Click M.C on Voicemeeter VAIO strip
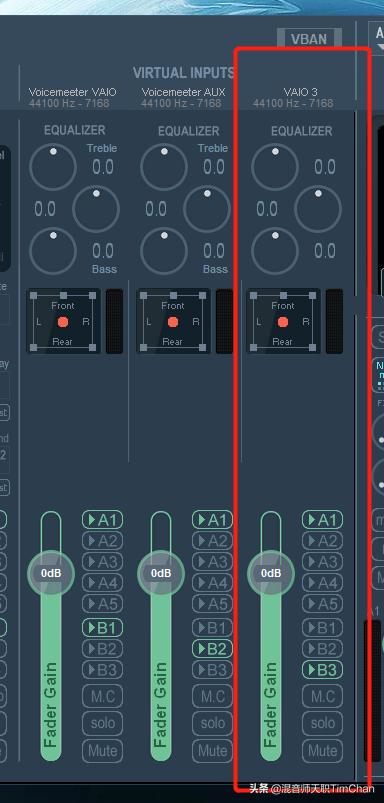Screen dimensions: 384x803 pyautogui.click(x=102, y=696)
